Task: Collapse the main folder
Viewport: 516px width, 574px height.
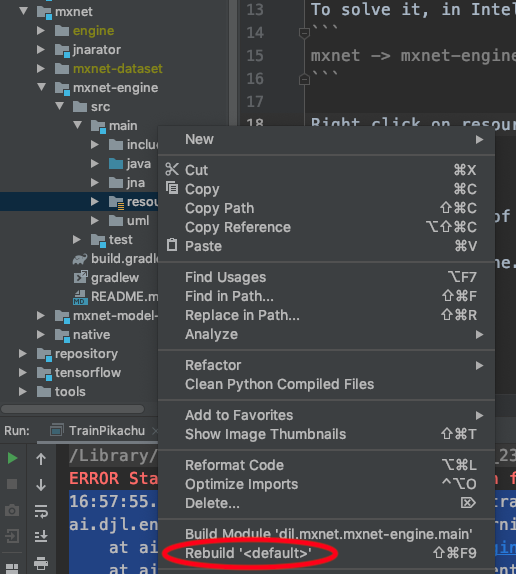Action: click(78, 125)
